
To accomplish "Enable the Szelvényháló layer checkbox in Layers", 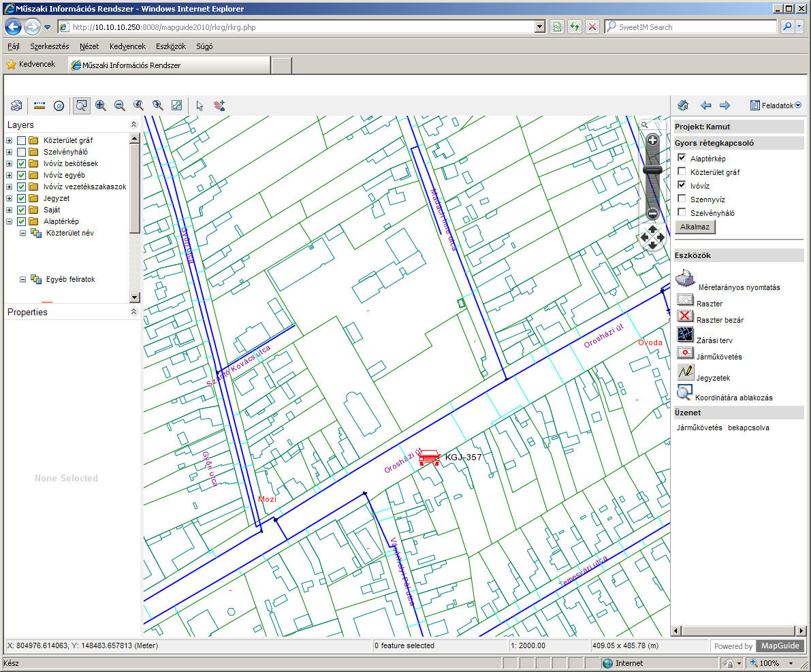I will [21, 152].
